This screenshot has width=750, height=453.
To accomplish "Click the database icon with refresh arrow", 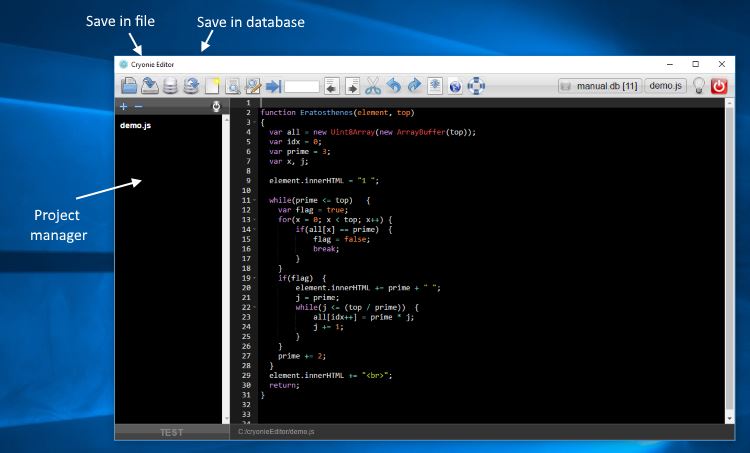I will [191, 86].
